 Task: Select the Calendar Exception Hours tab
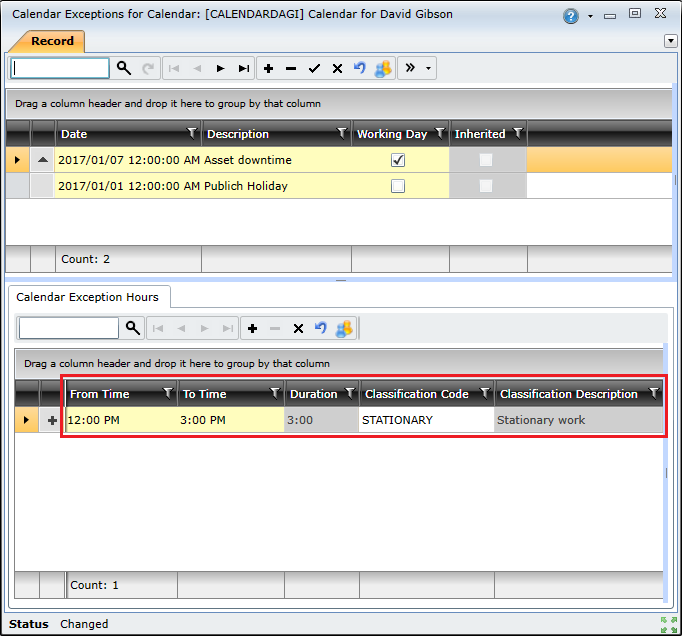[88, 297]
